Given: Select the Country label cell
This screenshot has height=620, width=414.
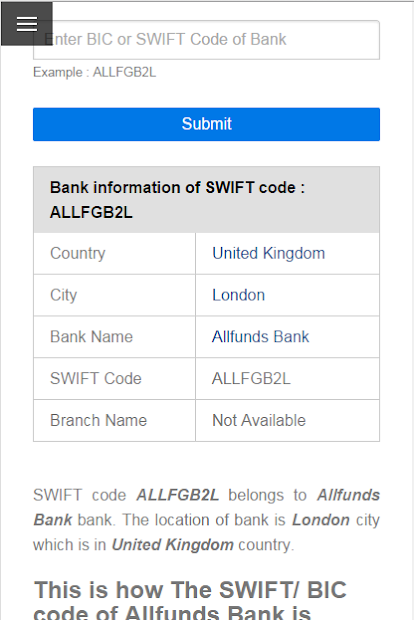Looking at the screenshot, I should point(114,253).
